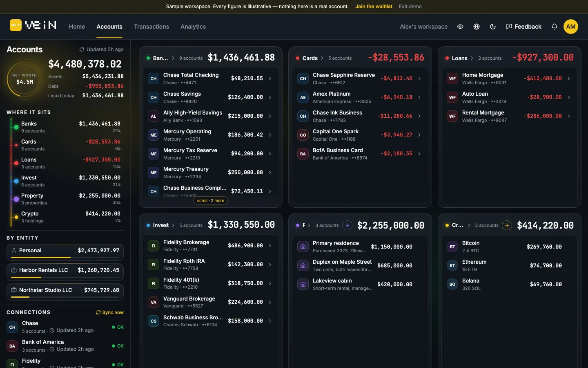Switch to the Analytics tab
This screenshot has height=368, width=588.
(193, 27)
